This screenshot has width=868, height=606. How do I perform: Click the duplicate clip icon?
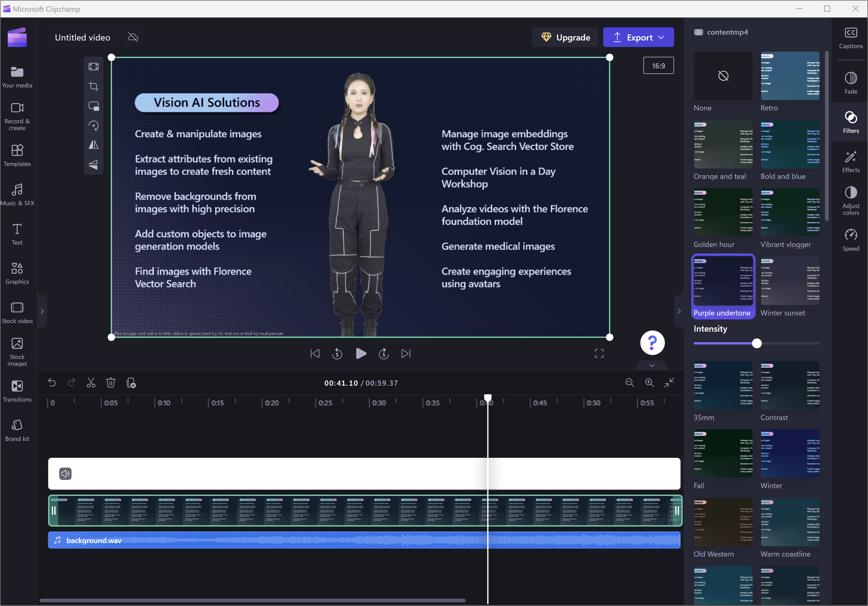[131, 383]
